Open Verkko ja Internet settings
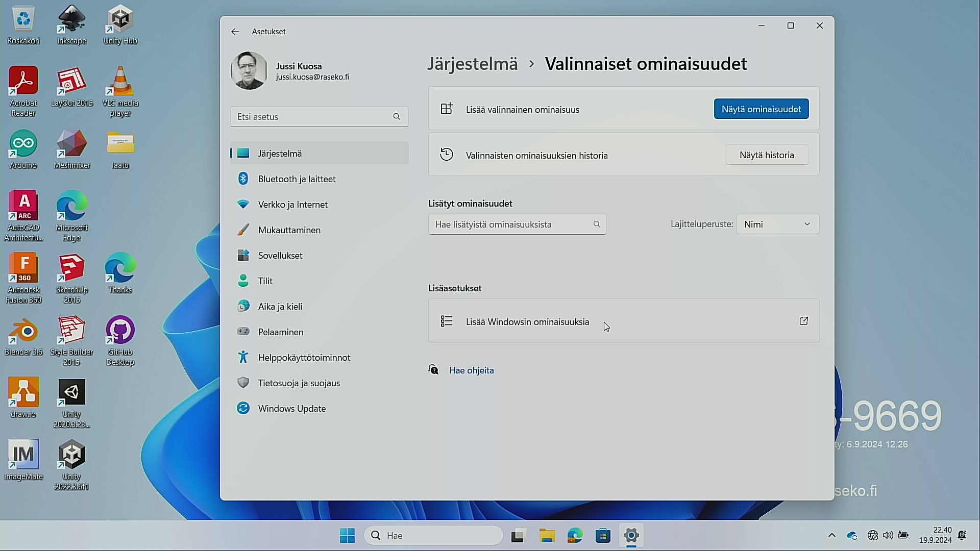Screen dimensions: 980x551 pos(319,204)
